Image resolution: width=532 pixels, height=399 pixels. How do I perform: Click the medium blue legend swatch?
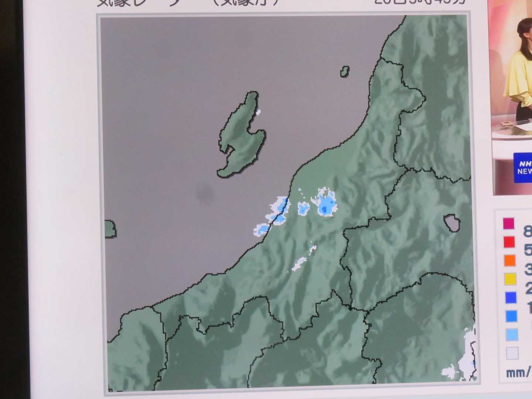pos(511,316)
